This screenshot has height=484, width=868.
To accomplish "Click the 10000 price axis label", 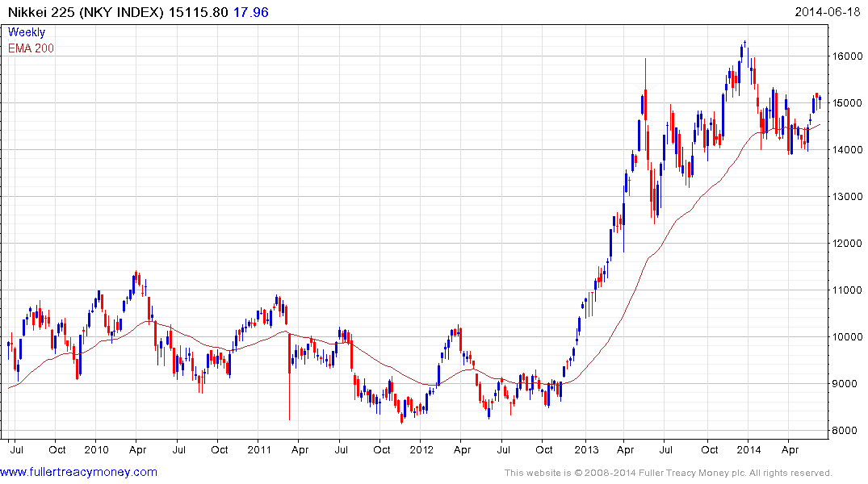I will click(x=847, y=337).
